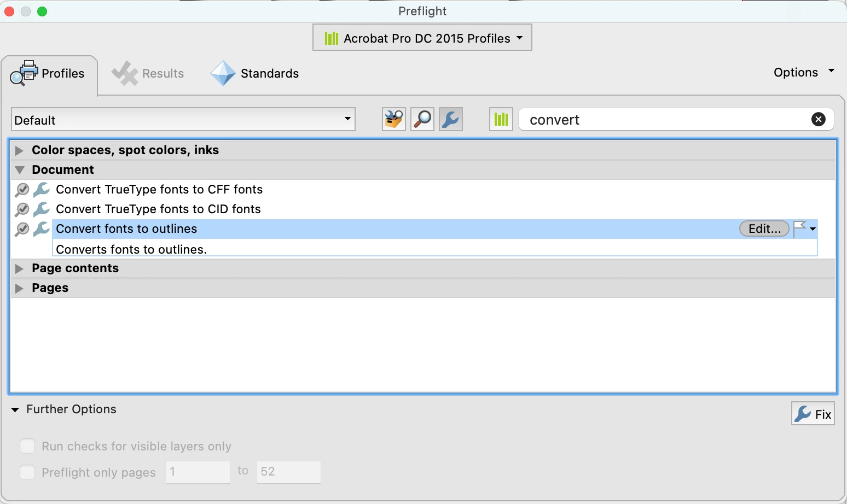Click the green library bars icon by search

click(501, 119)
